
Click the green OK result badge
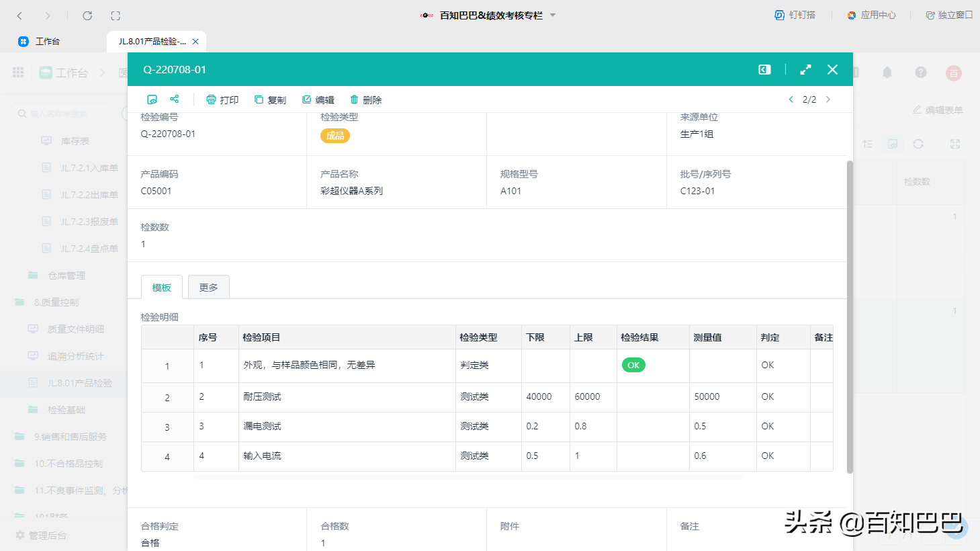[633, 365]
